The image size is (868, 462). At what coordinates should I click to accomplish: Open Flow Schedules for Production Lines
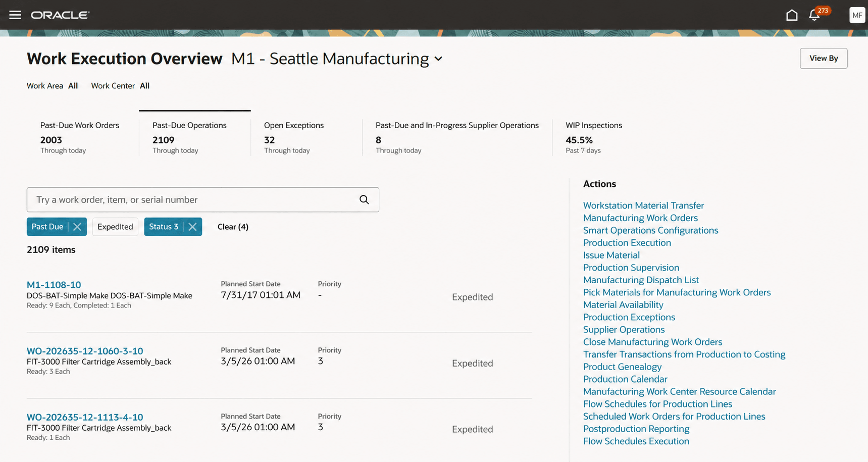pyautogui.click(x=657, y=404)
